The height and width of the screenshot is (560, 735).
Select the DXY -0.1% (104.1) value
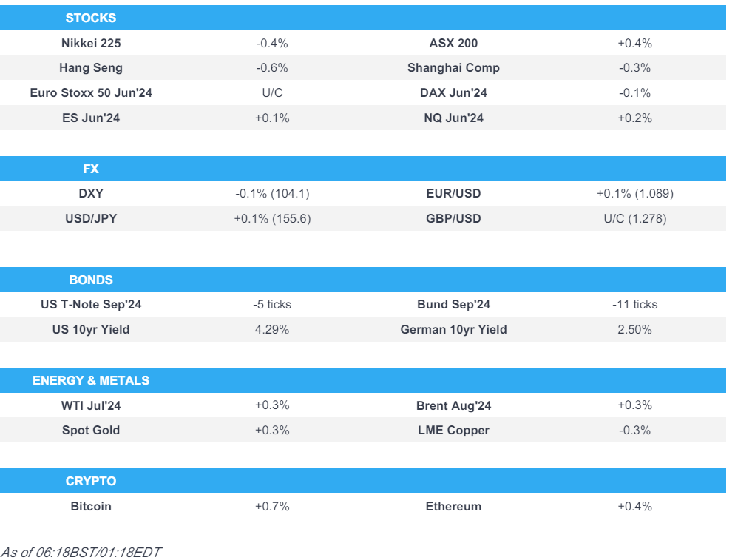coord(272,194)
